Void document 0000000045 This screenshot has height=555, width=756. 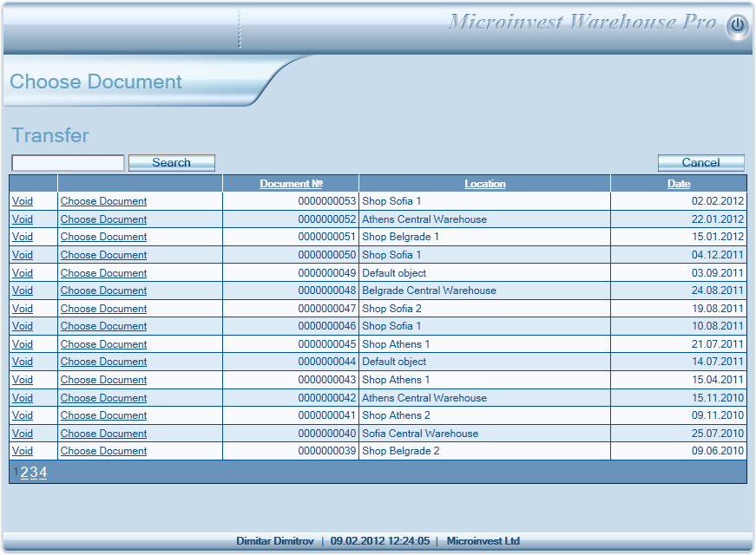[x=23, y=344]
